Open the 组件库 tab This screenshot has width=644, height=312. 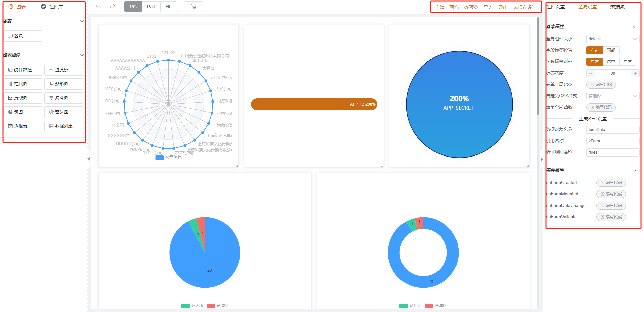point(52,7)
